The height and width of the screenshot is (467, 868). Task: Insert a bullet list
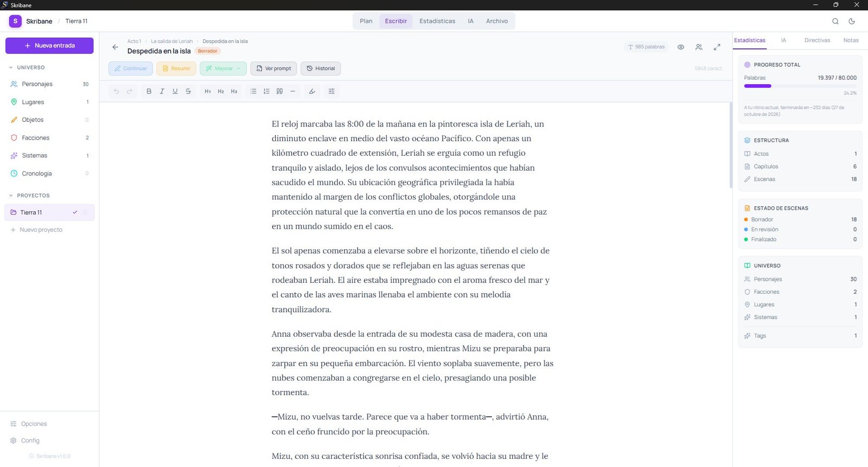point(253,91)
